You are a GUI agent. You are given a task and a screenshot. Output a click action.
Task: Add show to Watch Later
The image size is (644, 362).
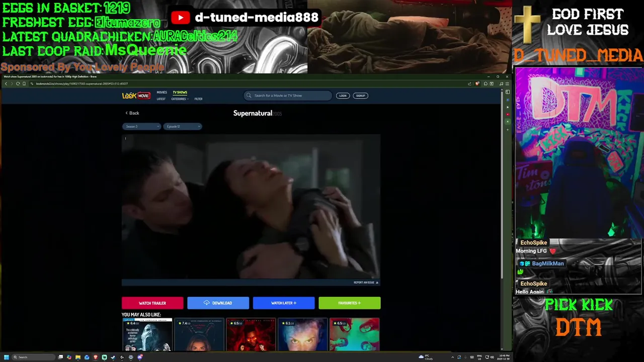[x=284, y=303]
